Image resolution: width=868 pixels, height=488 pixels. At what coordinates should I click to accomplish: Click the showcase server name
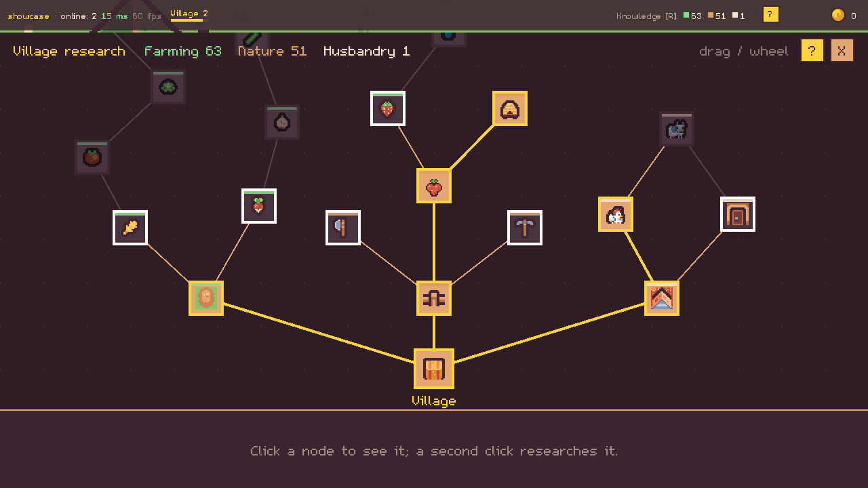coord(28,16)
